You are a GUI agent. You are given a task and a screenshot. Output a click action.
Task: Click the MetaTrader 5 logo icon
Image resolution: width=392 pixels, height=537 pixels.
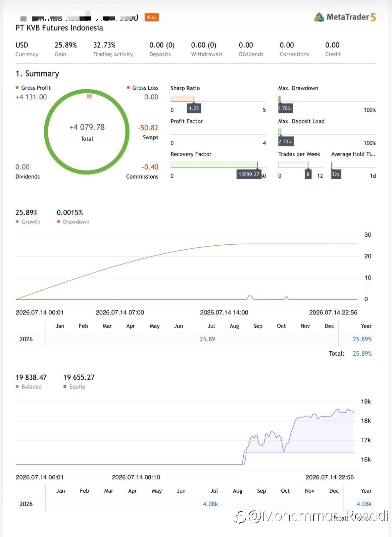319,17
